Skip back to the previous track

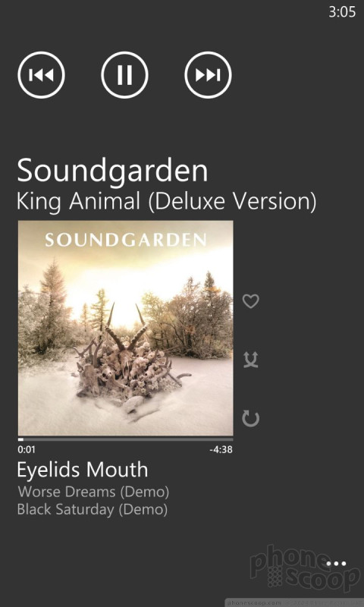42,74
